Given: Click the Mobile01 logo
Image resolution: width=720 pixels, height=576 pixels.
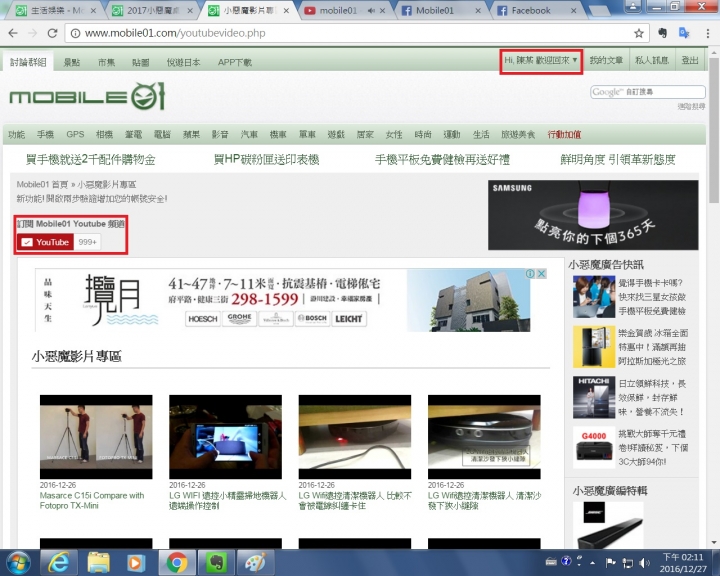Looking at the screenshot, I should click(x=87, y=96).
